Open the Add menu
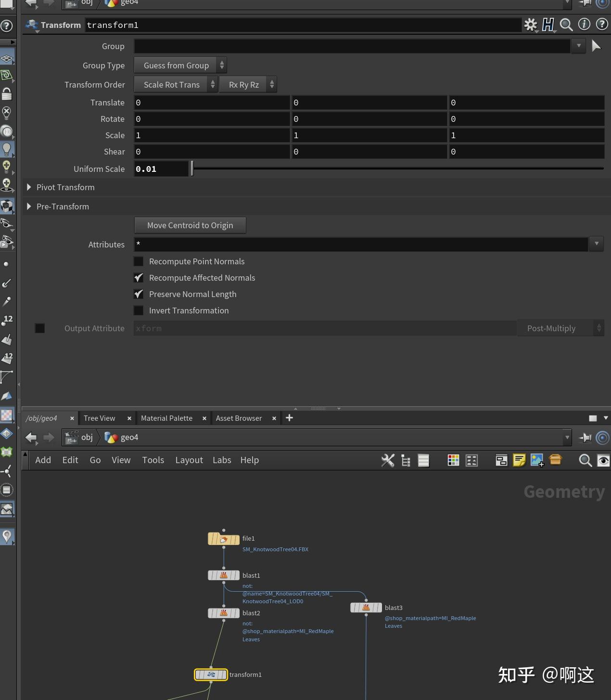The height and width of the screenshot is (700, 611). (x=43, y=460)
